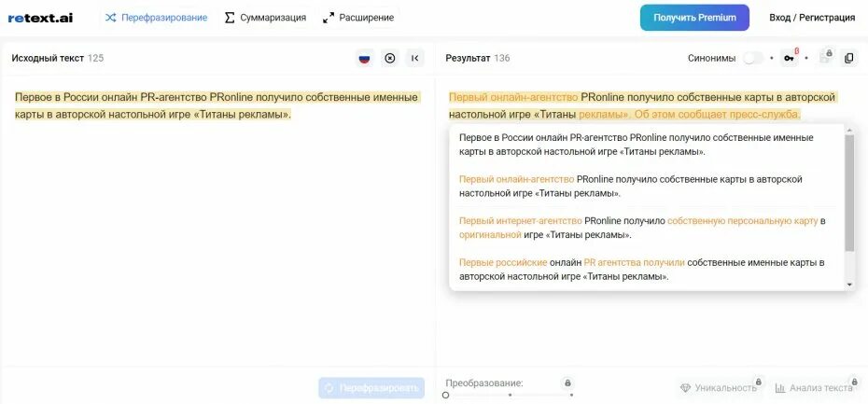Open the Суммаризация tab
This screenshot has width=868, height=404.
(x=265, y=18)
